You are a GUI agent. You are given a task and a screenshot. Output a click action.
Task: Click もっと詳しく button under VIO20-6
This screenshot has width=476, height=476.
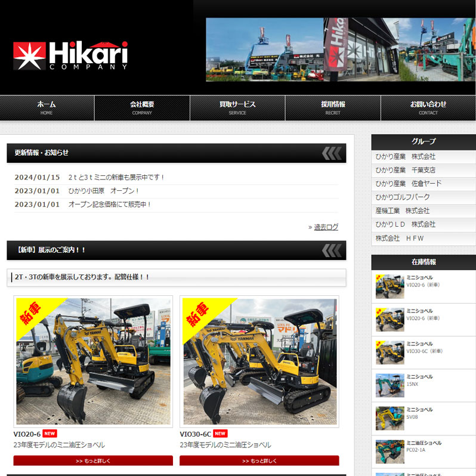pyautogui.click(x=93, y=460)
